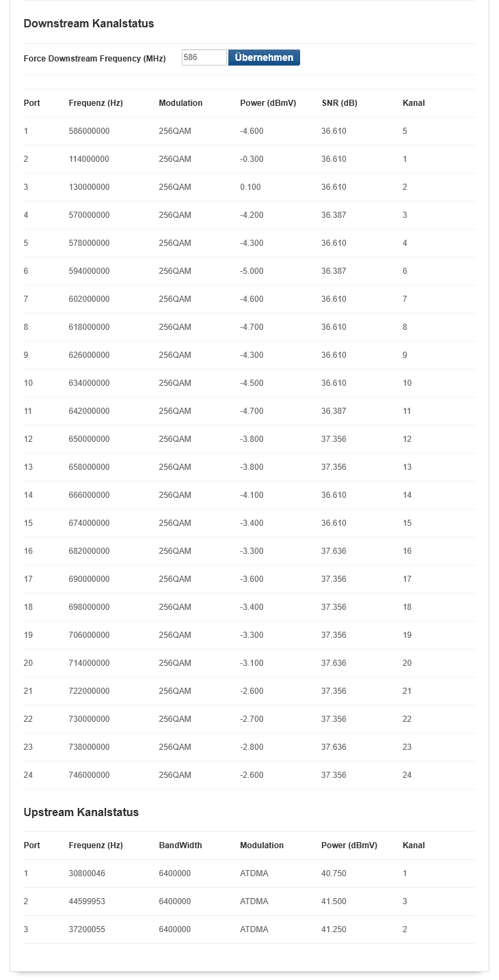Click the Übernehmen button
This screenshot has height=980, width=499.
click(264, 58)
